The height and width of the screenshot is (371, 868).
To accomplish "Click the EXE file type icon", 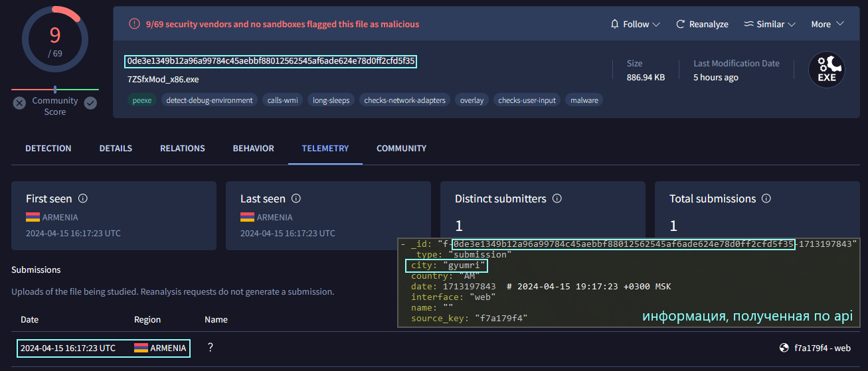I will [x=826, y=70].
